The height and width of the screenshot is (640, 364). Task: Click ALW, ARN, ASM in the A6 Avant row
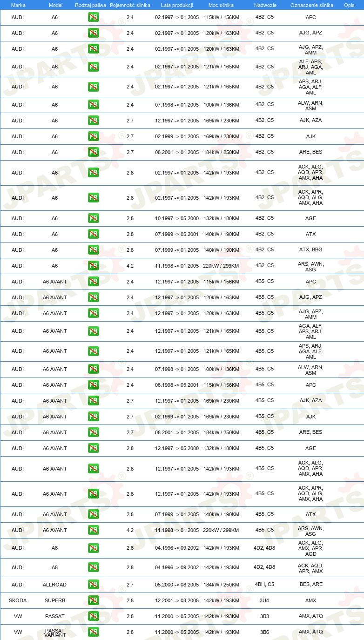[311, 370]
